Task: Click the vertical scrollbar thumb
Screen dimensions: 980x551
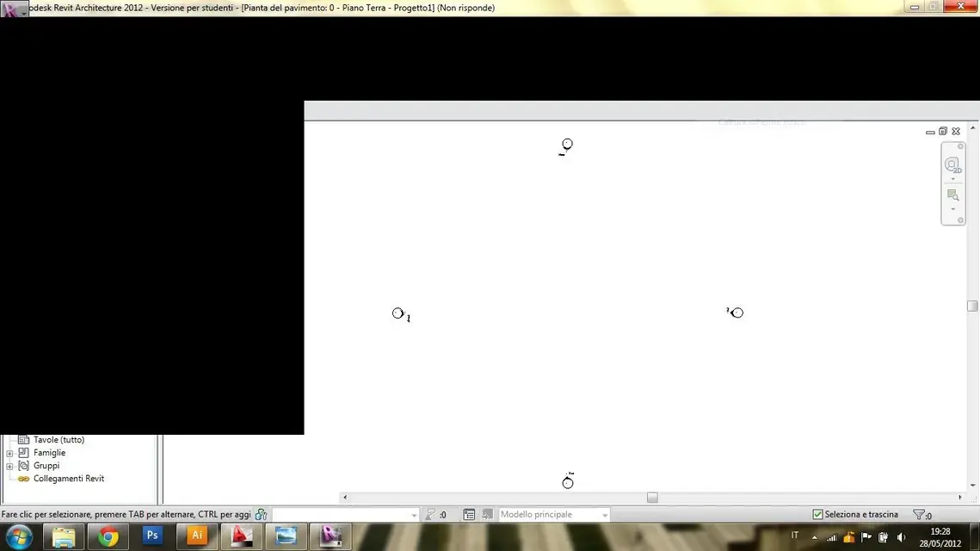Action: click(972, 306)
